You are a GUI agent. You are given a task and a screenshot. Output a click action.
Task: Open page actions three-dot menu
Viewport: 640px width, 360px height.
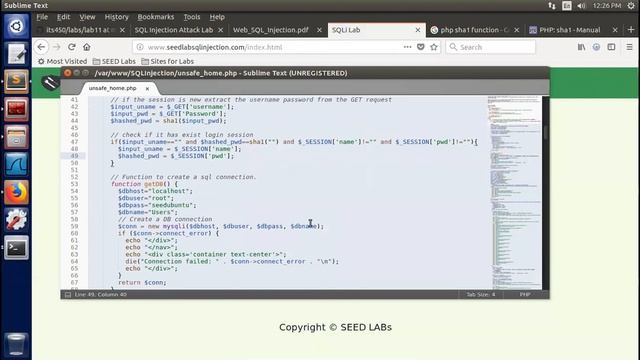(x=407, y=47)
